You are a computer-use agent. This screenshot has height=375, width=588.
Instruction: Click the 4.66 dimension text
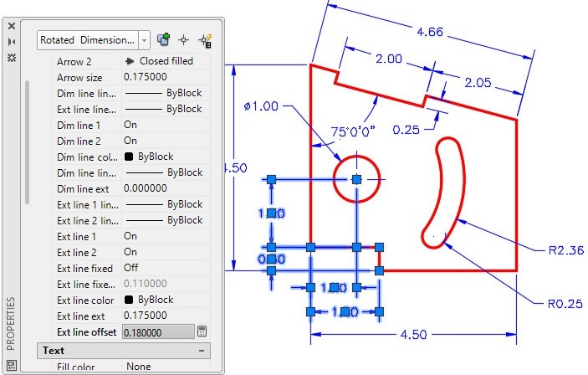pos(429,33)
